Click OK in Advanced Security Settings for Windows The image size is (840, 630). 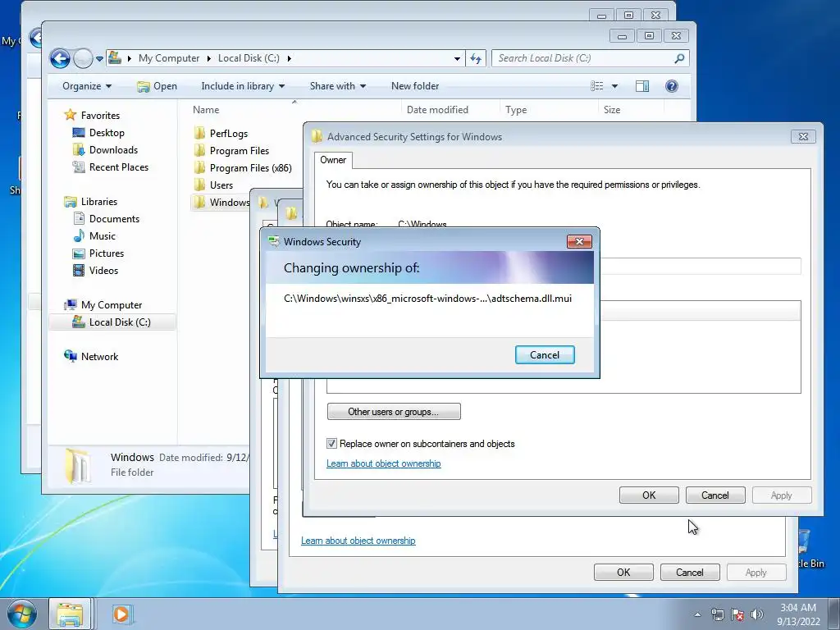click(649, 495)
